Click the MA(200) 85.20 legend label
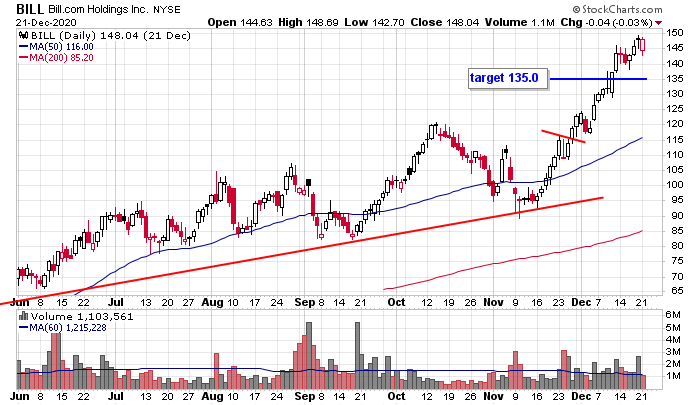This screenshot has width=700, height=405. (62, 58)
